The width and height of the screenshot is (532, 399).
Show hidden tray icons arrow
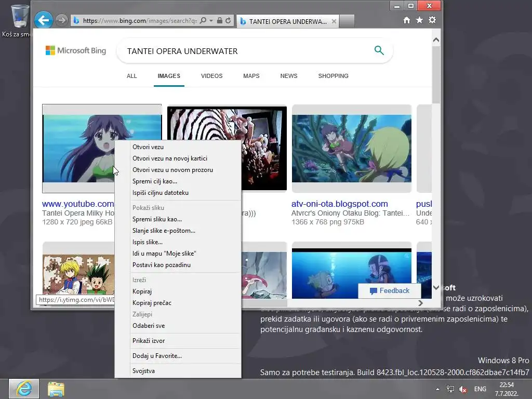tap(437, 389)
